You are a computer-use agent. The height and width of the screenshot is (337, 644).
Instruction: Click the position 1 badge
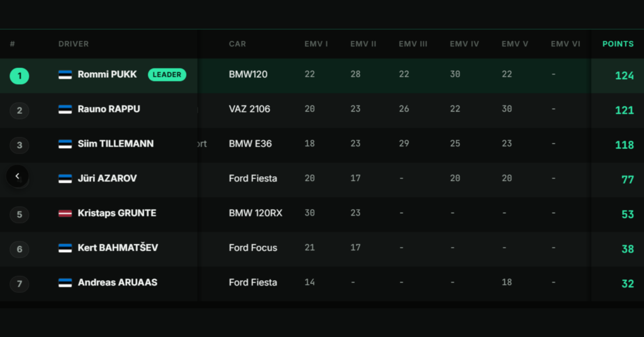point(19,76)
